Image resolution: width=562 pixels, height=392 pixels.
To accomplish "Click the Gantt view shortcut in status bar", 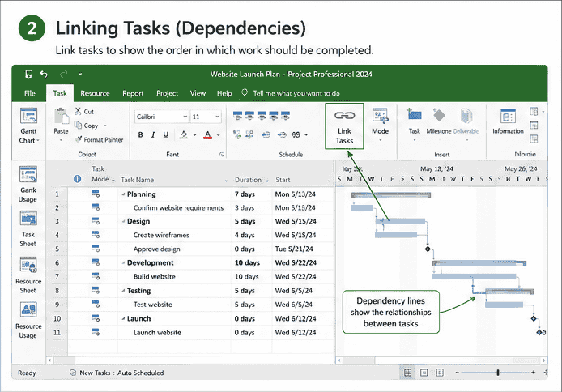I will coord(407,373).
